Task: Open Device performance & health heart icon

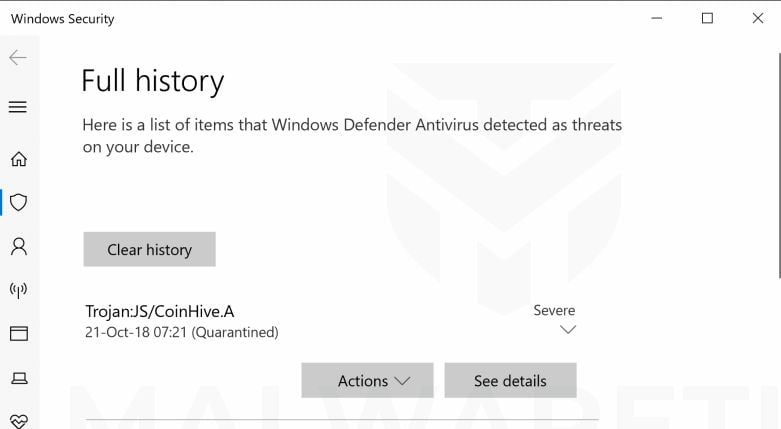Action: [x=18, y=420]
